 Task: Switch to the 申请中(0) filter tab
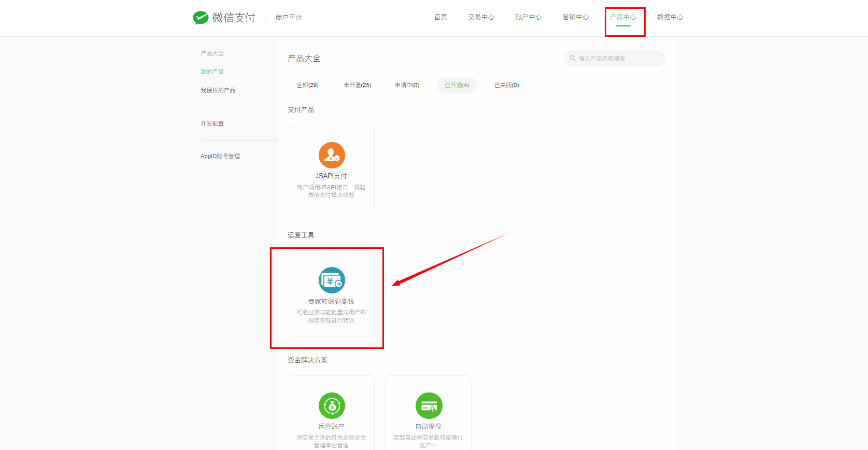[x=407, y=85]
